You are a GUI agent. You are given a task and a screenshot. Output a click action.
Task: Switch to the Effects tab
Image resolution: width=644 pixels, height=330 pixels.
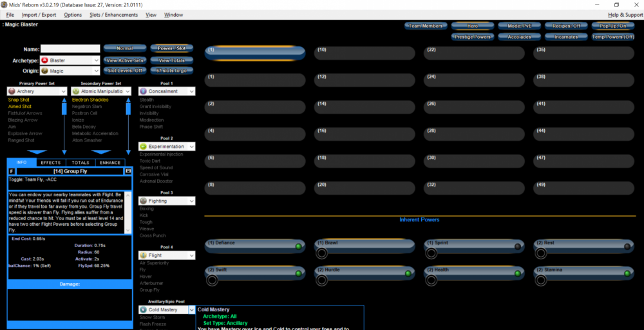point(51,163)
